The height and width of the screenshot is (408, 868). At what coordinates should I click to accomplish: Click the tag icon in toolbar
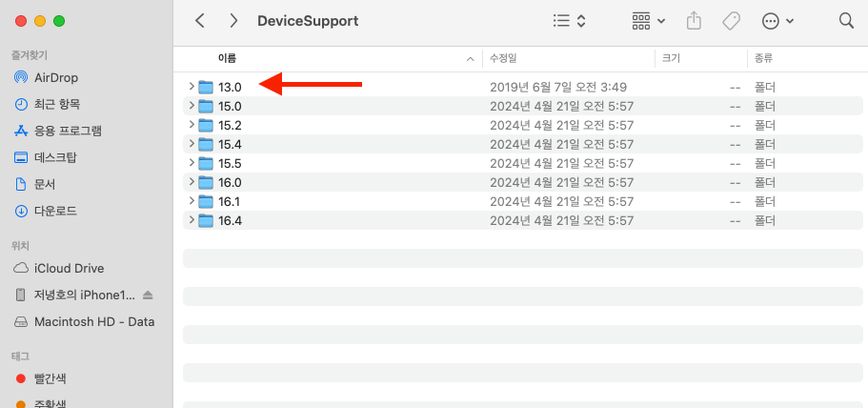(x=731, y=21)
